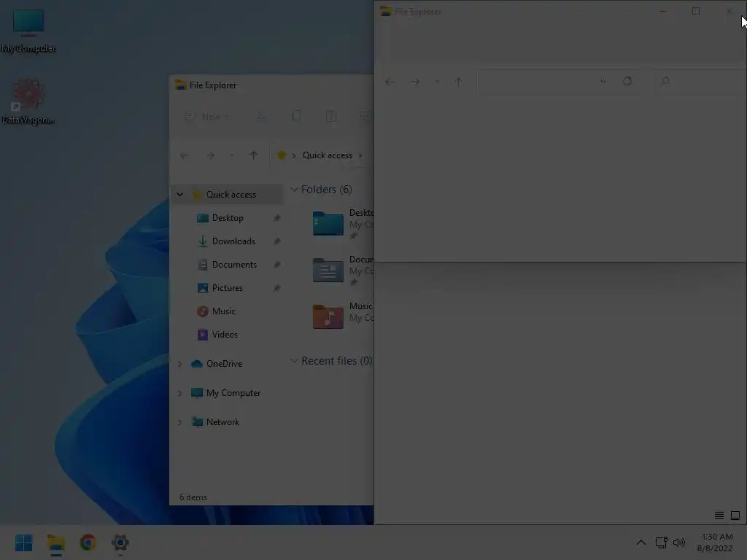Select Network in the navigation pane
The height and width of the screenshot is (560, 747).
pos(223,422)
